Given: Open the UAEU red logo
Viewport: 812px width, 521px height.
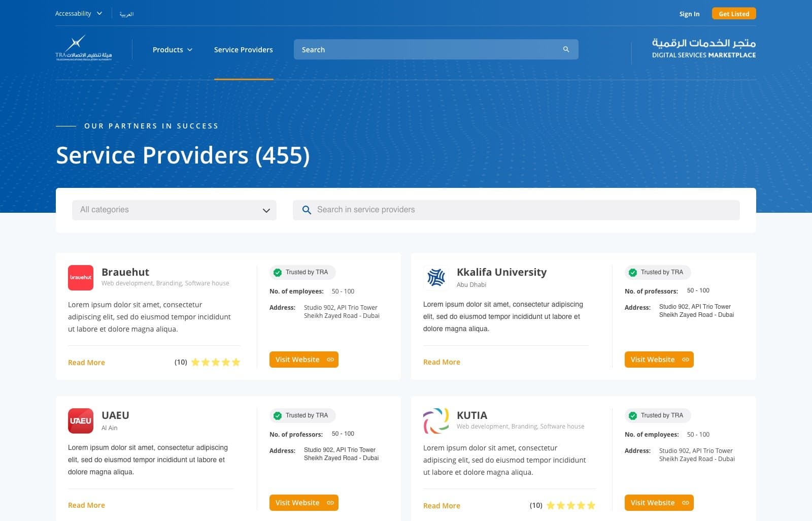Looking at the screenshot, I should 81,421.
